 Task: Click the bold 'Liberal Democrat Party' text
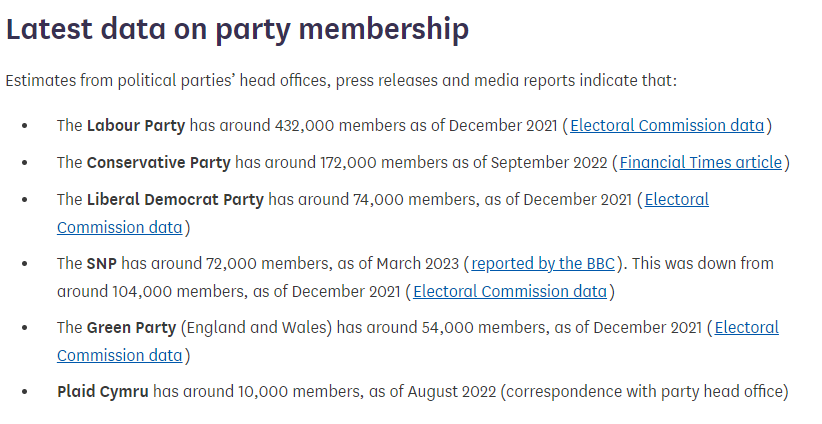coord(175,200)
